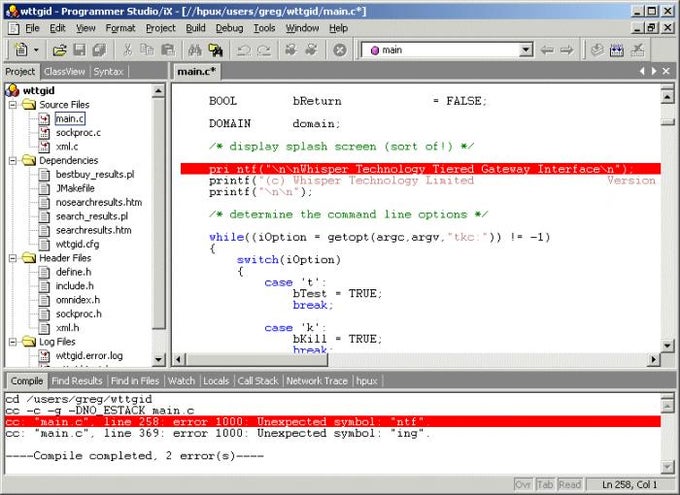Click the Redo arrow icon

coord(263,50)
